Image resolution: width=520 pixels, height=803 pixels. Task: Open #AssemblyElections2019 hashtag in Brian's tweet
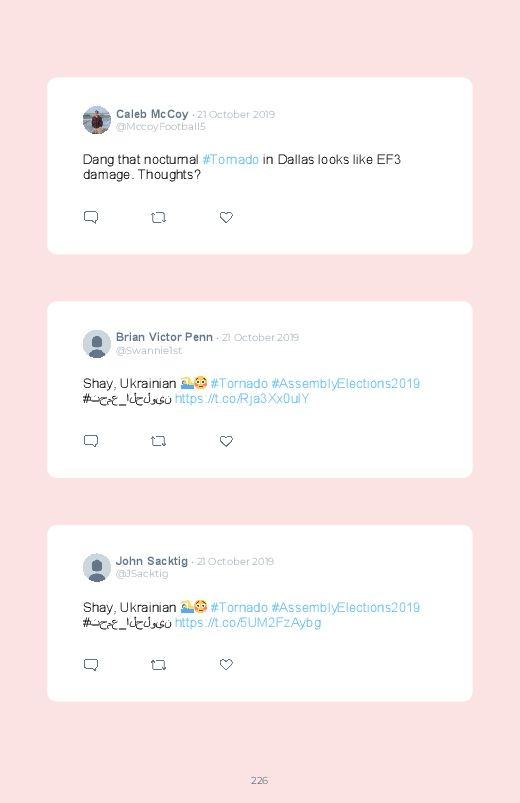tap(346, 384)
